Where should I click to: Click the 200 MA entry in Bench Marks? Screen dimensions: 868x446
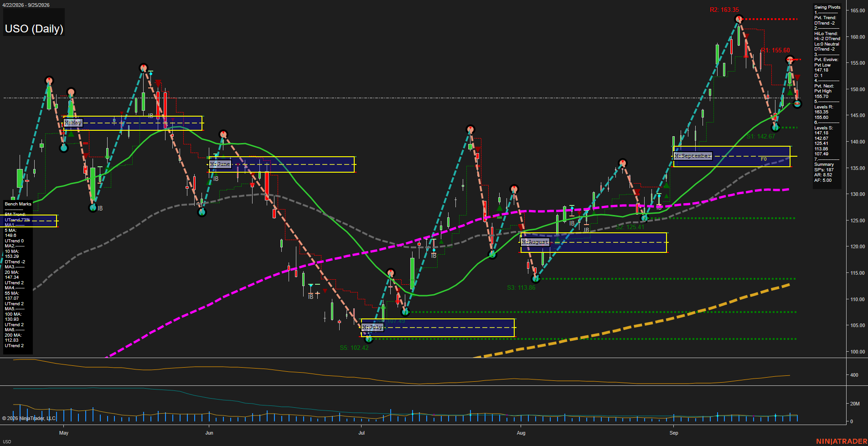tap(13, 335)
